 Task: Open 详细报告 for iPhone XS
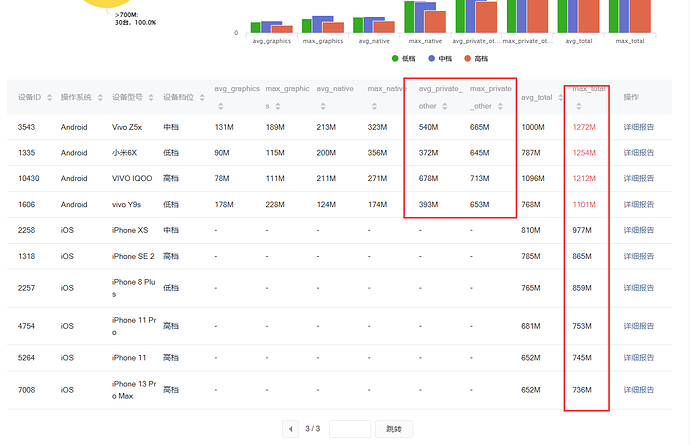[639, 230]
